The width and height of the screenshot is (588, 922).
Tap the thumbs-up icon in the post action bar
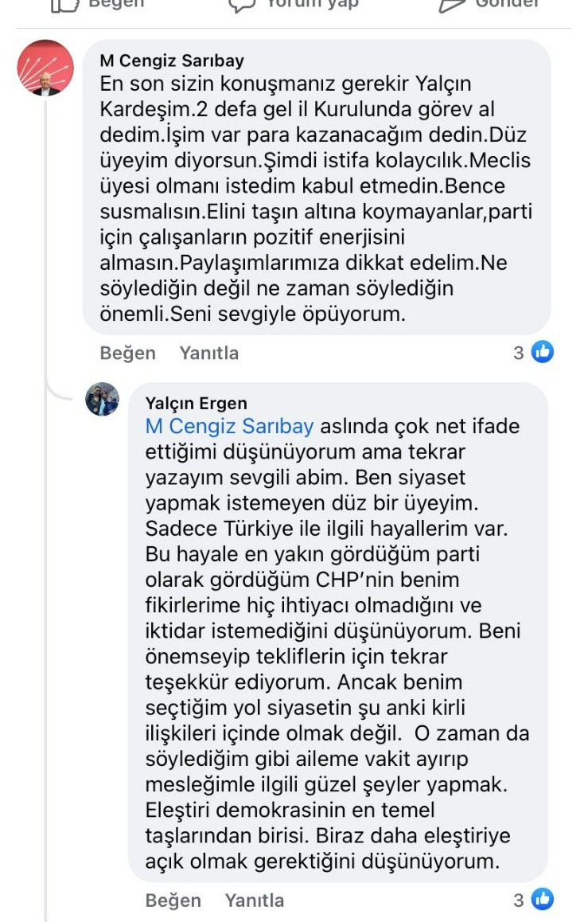pos(65,5)
